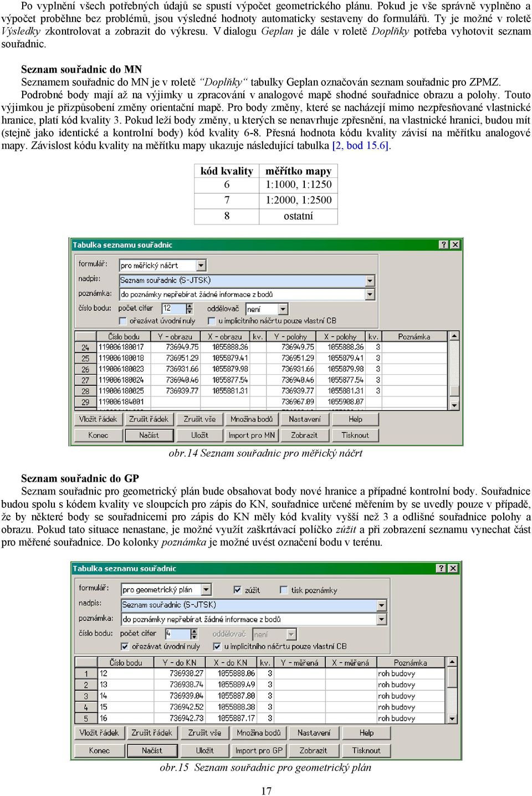
Task: Click 'Zobrazit' in měřický náčrt dialog
Action: (x=304, y=435)
